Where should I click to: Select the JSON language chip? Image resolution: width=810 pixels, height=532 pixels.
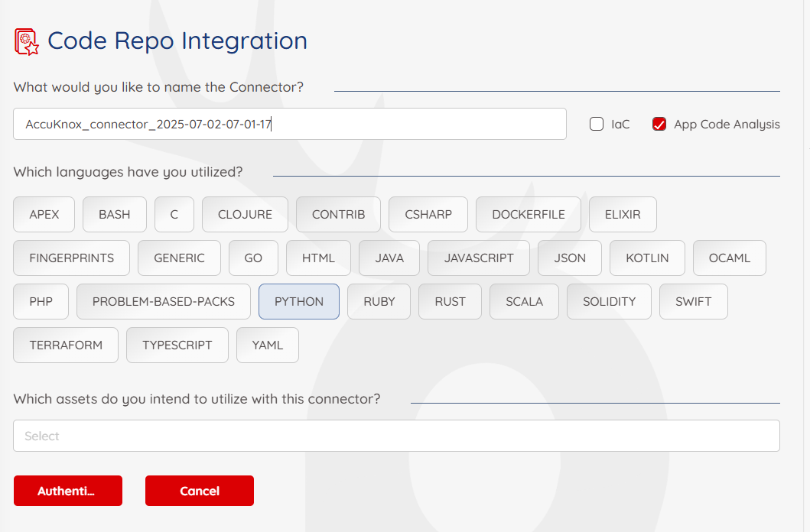coord(570,258)
